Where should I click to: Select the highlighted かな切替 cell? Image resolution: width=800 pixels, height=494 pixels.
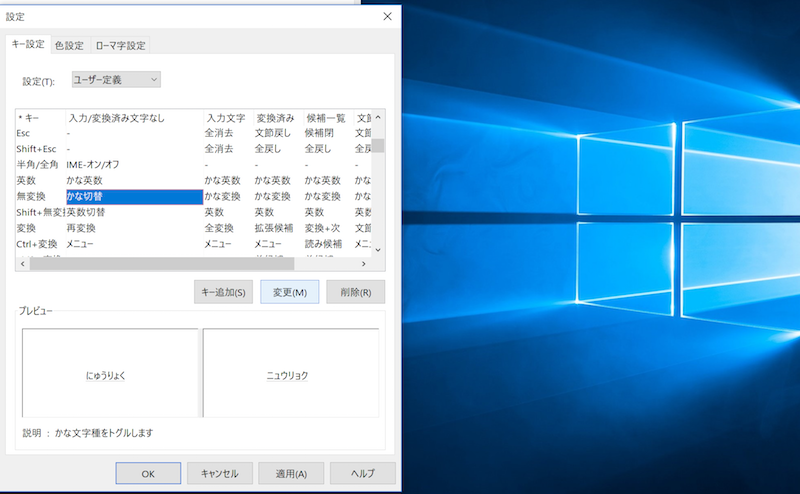pos(134,196)
